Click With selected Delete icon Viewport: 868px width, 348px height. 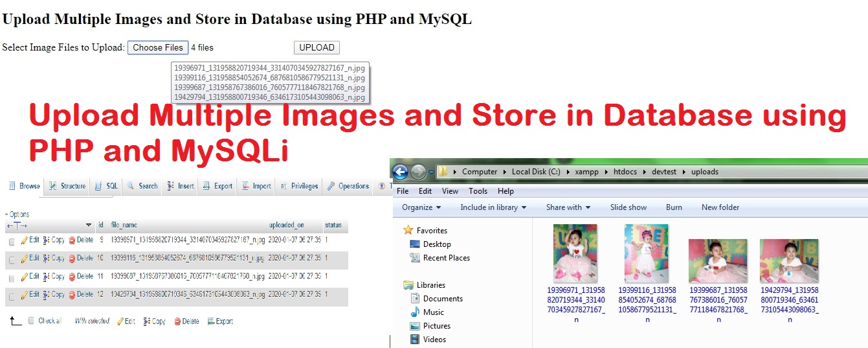pos(177,321)
